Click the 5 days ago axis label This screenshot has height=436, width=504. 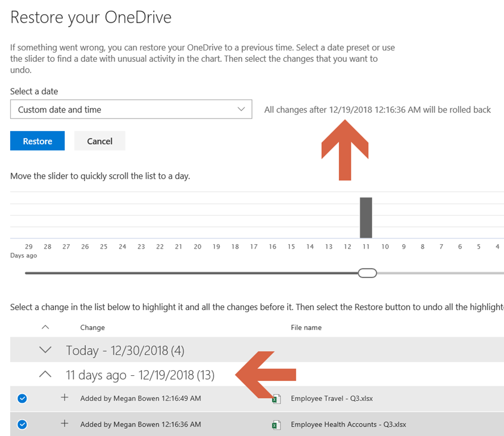(x=478, y=246)
